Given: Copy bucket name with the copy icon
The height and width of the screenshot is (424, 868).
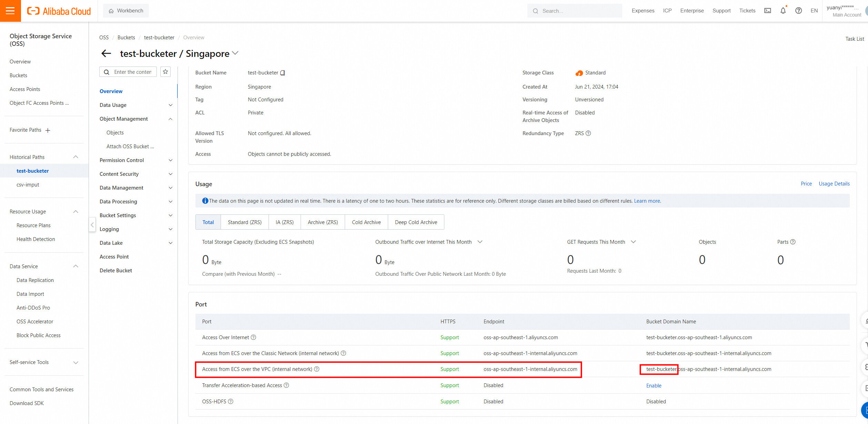Looking at the screenshot, I should pyautogui.click(x=283, y=73).
